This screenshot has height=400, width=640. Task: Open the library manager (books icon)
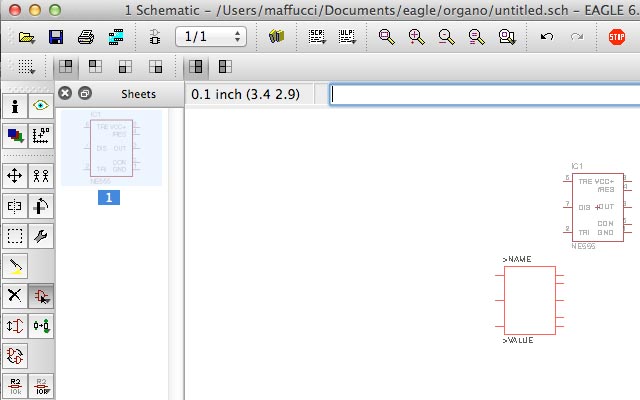(x=278, y=37)
